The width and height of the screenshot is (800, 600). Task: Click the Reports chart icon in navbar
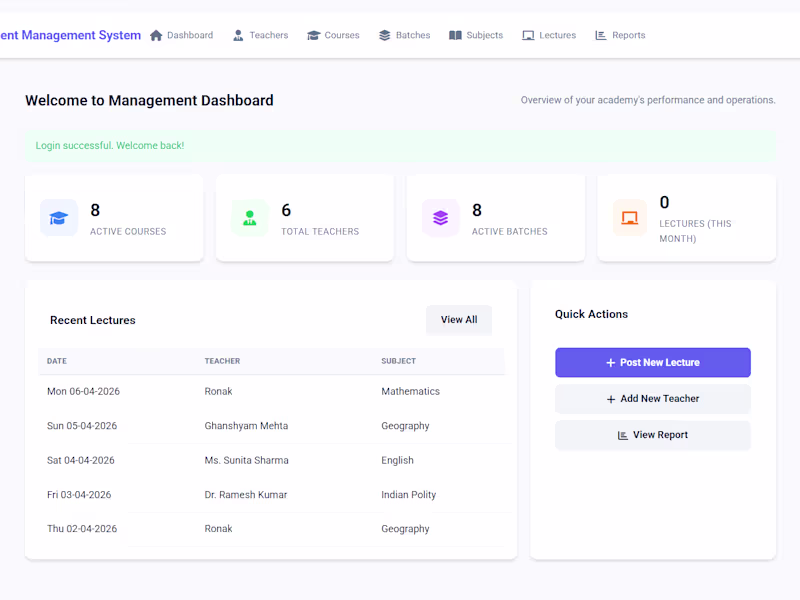coord(601,35)
